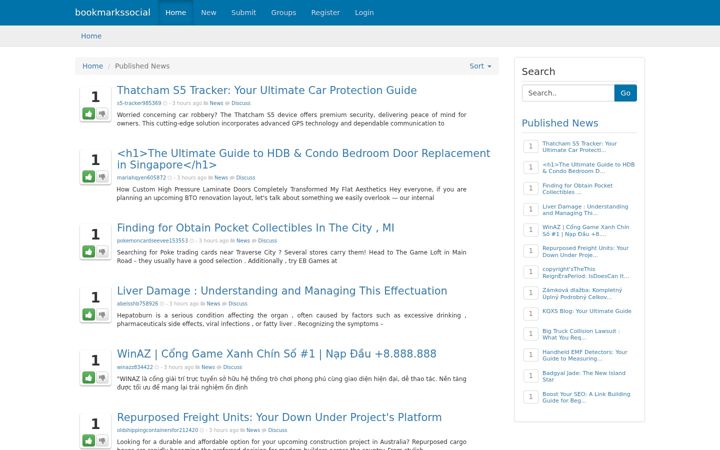Open the Login page

364,12
